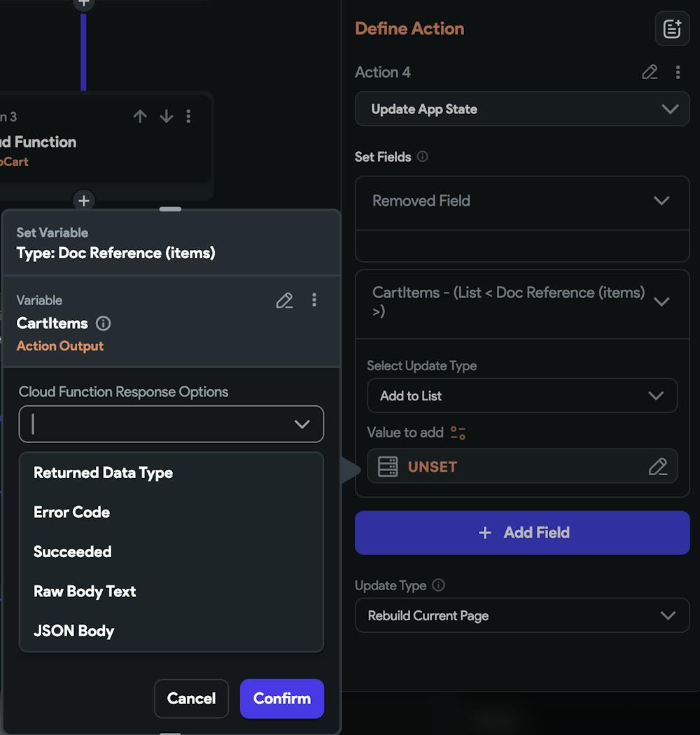Open the Add to List update type dropdown
The width and height of the screenshot is (700, 735).
[x=522, y=395]
